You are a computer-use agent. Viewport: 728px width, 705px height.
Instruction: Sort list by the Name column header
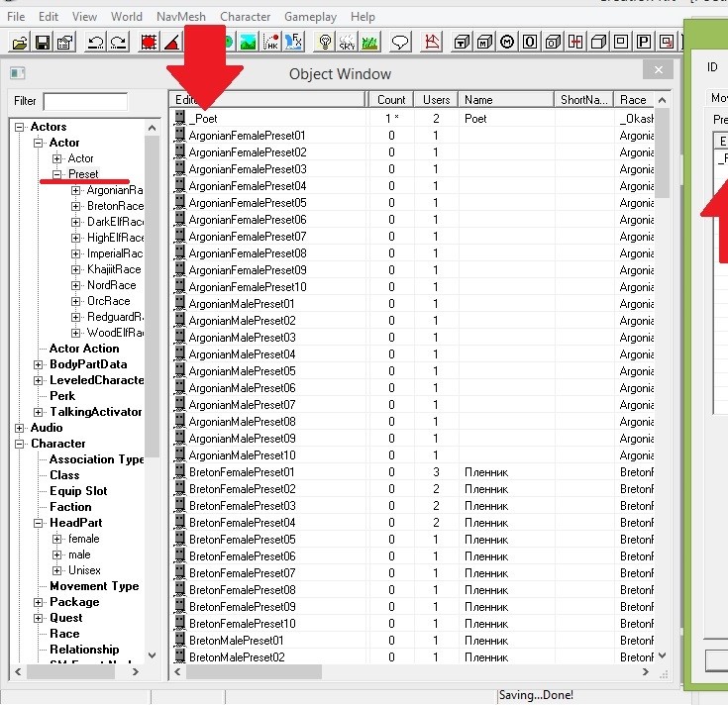pyautogui.click(x=506, y=100)
